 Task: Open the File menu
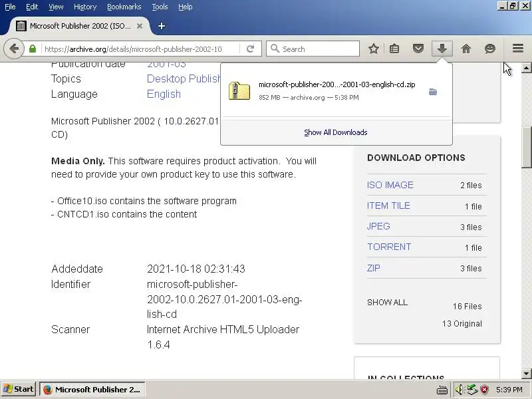(x=10, y=7)
